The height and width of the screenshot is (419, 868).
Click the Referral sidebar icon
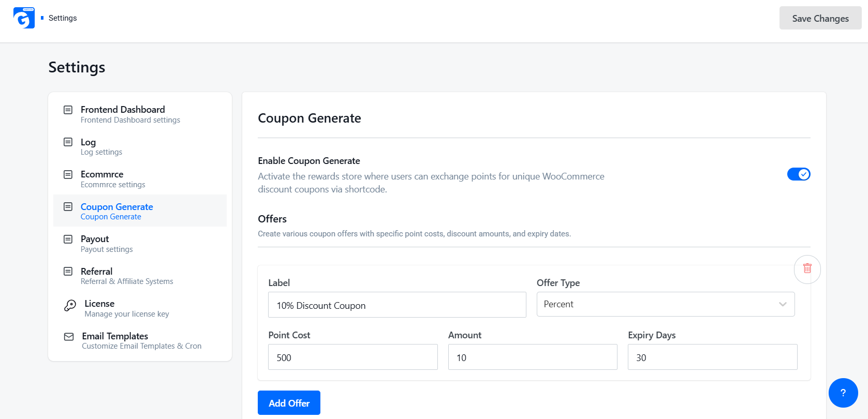68,271
